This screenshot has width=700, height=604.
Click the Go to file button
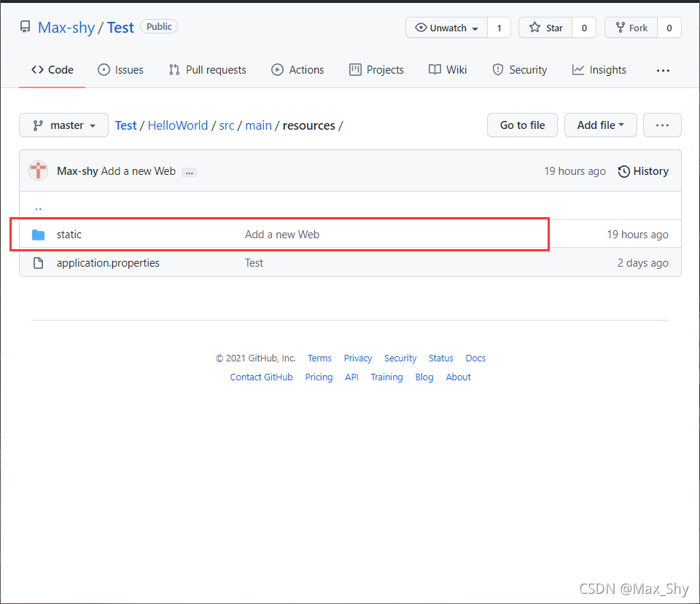click(522, 125)
